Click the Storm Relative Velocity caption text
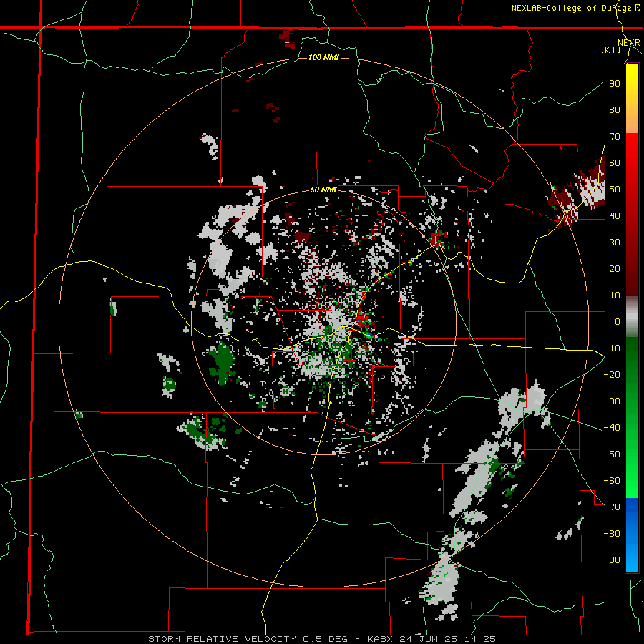This screenshot has height=644, width=644. [322, 639]
